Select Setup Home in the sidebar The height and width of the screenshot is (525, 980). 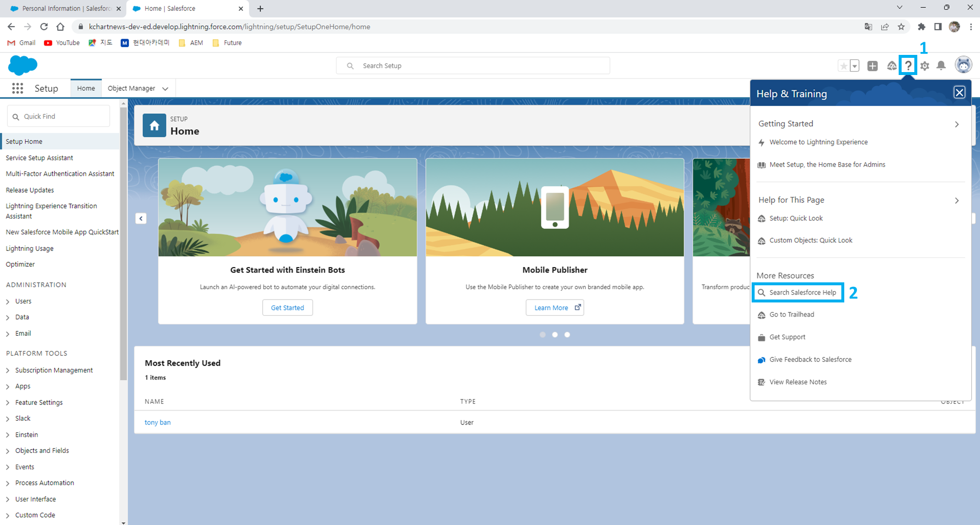pos(60,142)
